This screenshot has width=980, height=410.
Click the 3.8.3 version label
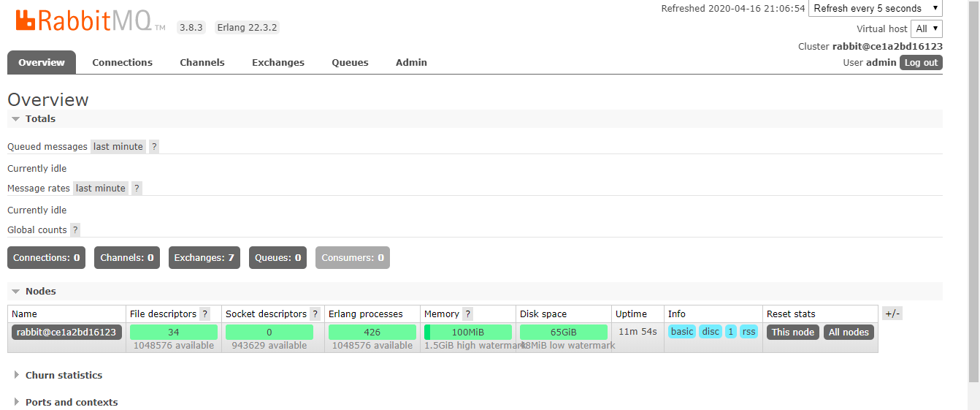click(x=191, y=27)
